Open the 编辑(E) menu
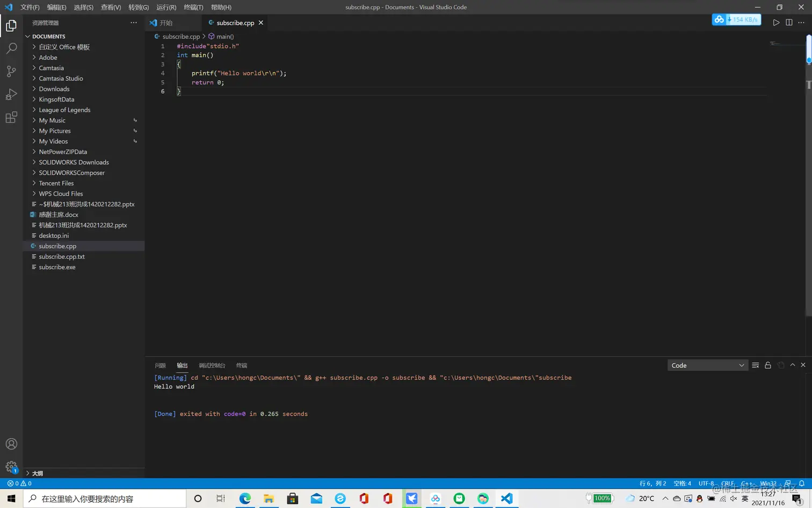The height and width of the screenshot is (508, 812). pos(56,7)
